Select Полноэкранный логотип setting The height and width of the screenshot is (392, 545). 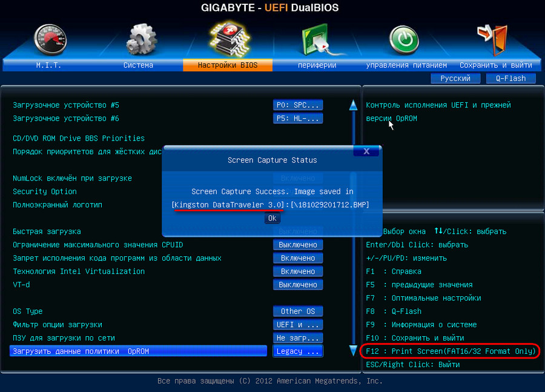(58, 205)
